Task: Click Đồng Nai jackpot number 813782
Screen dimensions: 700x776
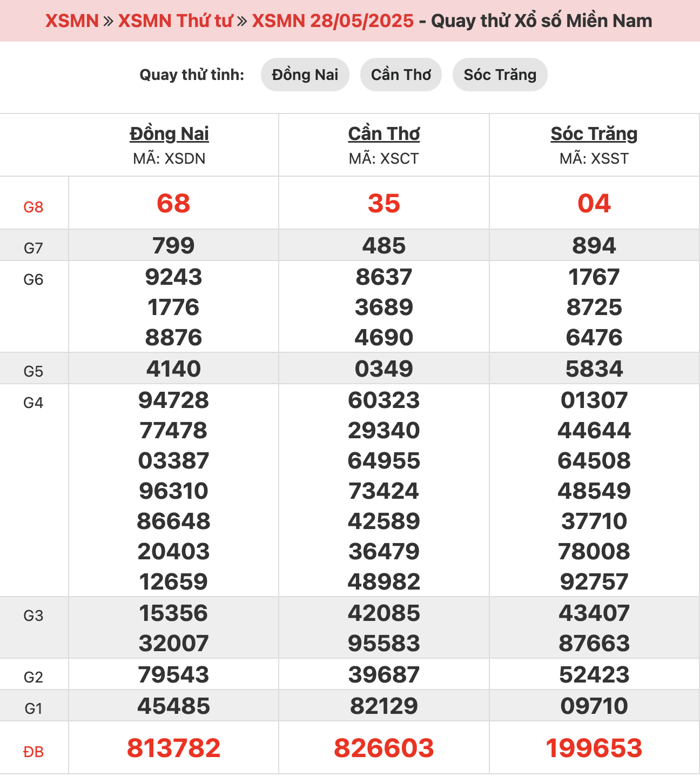Action: 173,748
